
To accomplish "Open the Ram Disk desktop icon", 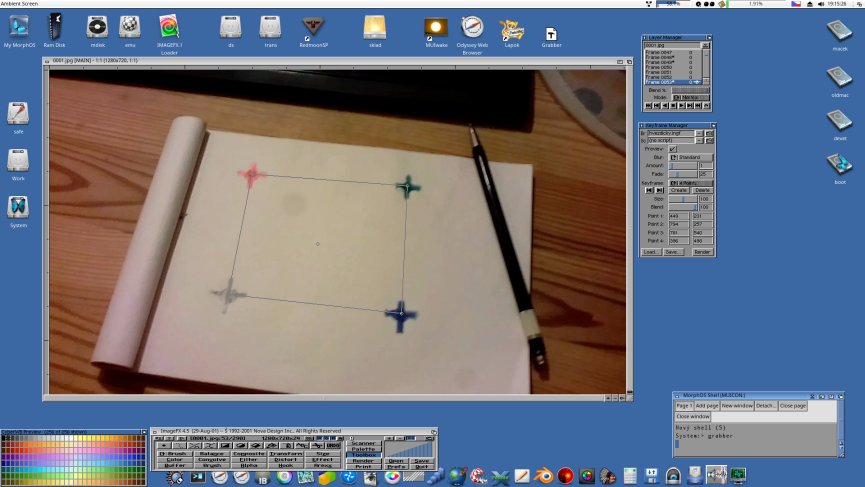I will (x=54, y=27).
